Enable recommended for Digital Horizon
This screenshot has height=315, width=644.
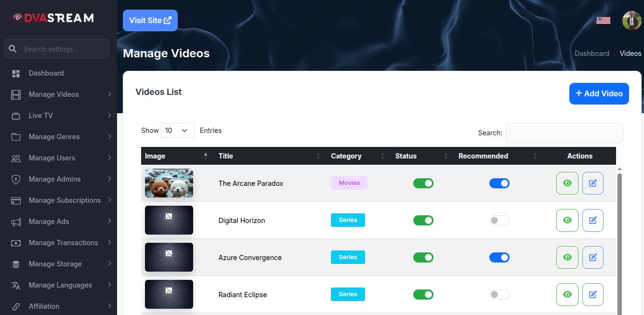tap(499, 220)
